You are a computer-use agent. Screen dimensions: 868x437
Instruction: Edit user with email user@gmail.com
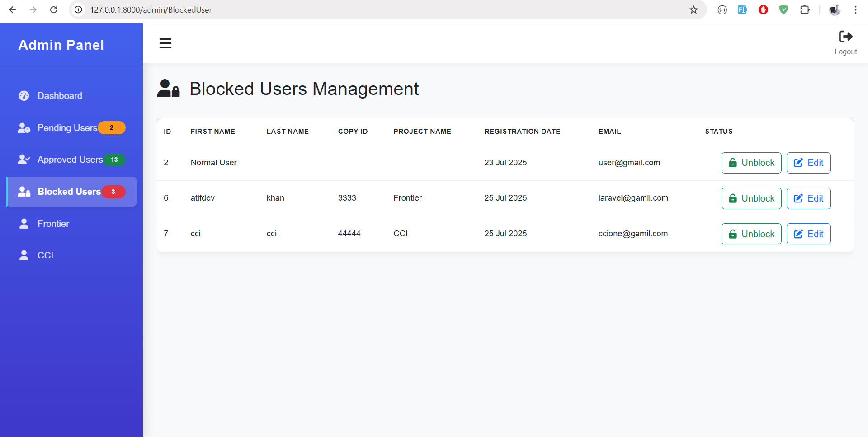[808, 163]
